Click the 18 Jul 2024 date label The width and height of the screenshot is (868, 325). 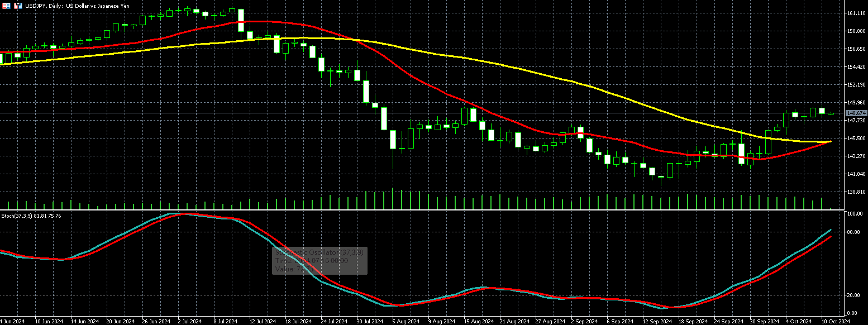[x=298, y=322]
